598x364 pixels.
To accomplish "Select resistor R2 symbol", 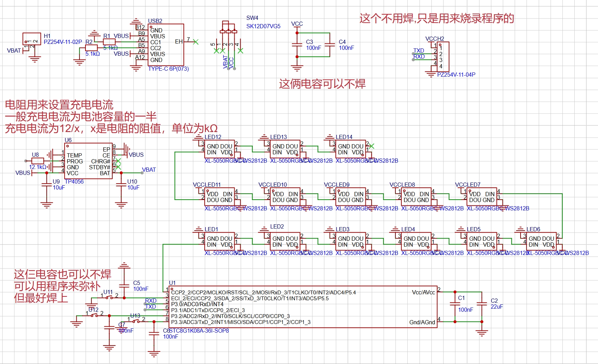I will click(x=91, y=48).
